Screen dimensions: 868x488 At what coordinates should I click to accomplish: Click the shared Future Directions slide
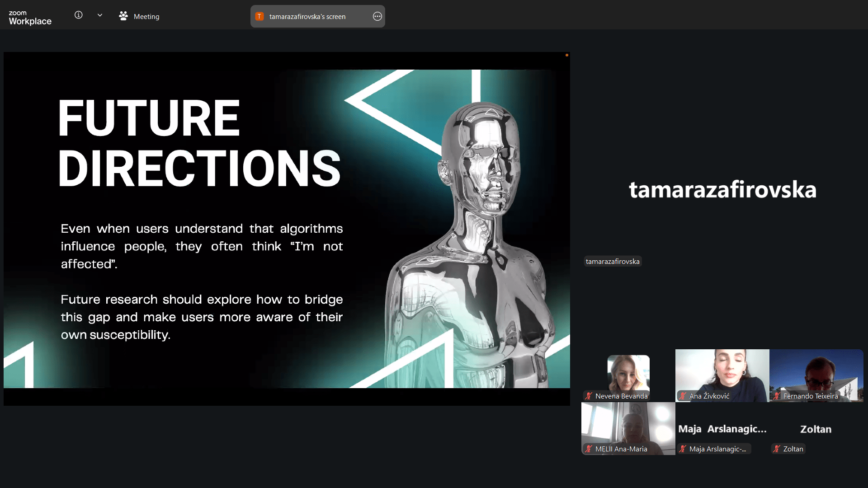tap(287, 229)
